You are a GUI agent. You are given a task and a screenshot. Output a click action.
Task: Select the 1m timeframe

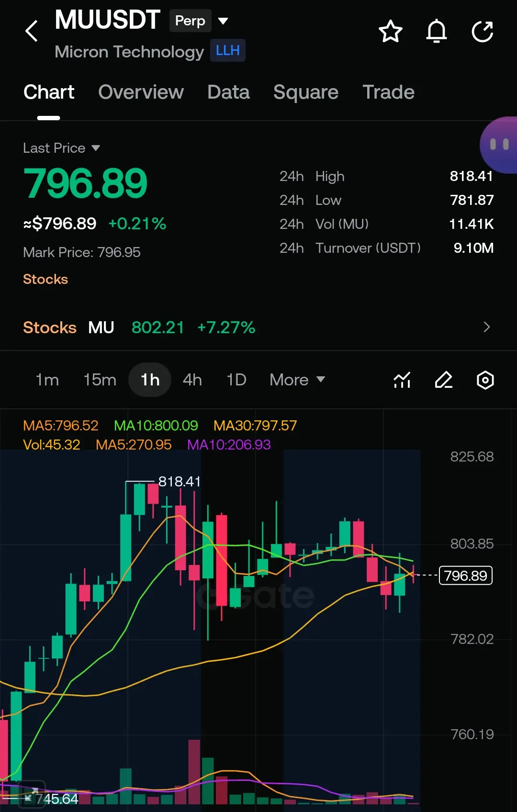coord(47,380)
